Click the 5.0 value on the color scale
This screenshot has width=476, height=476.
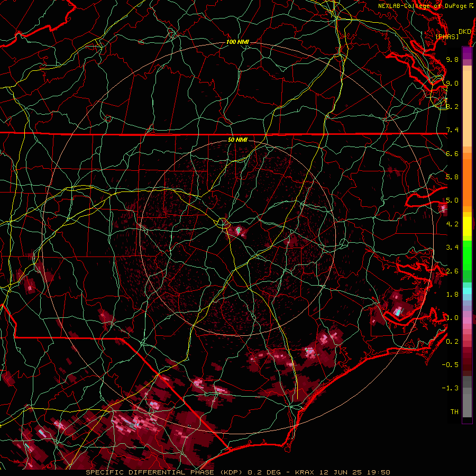(452, 200)
